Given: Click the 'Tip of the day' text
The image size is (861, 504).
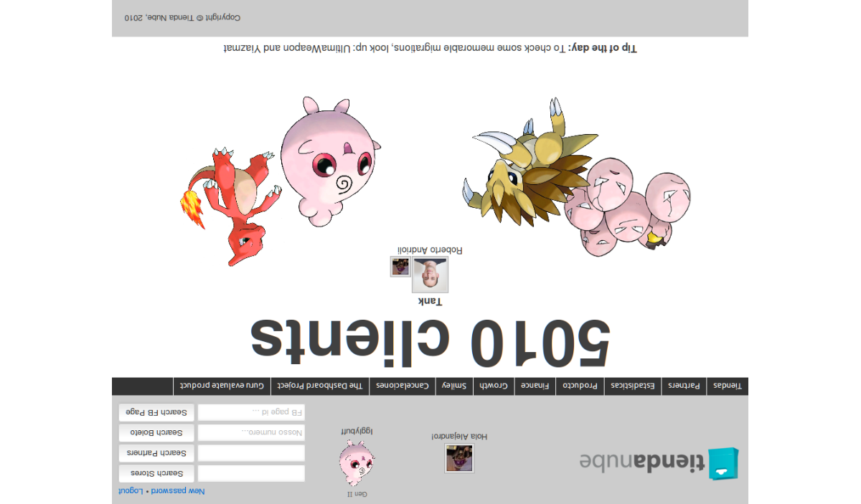Looking at the screenshot, I should coord(430,49).
